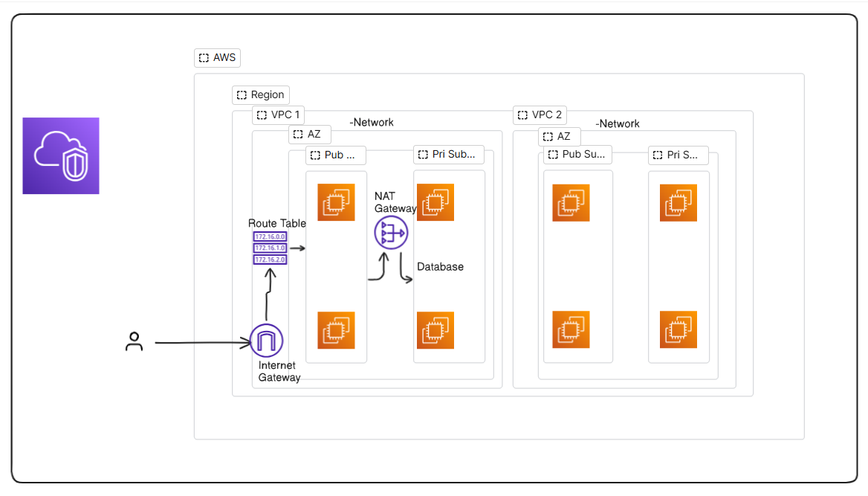Click the Route Table icon

(x=271, y=248)
